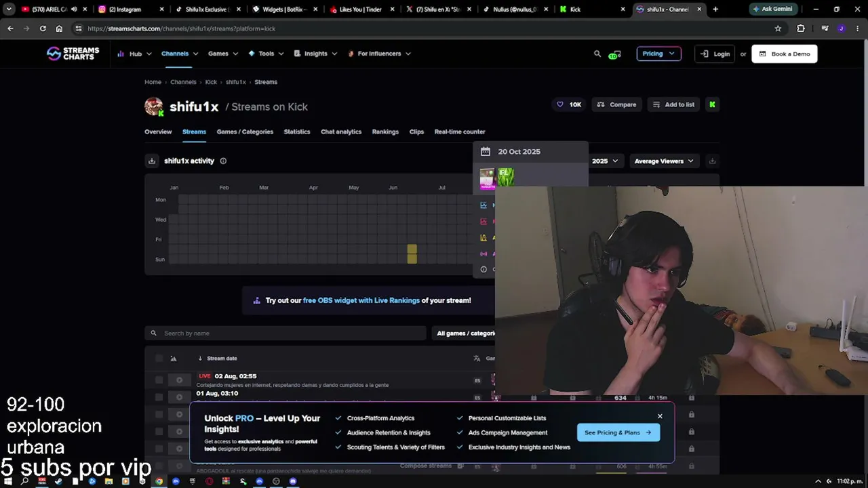
Task: Switch to the Chat analytics tab
Action: click(341, 131)
